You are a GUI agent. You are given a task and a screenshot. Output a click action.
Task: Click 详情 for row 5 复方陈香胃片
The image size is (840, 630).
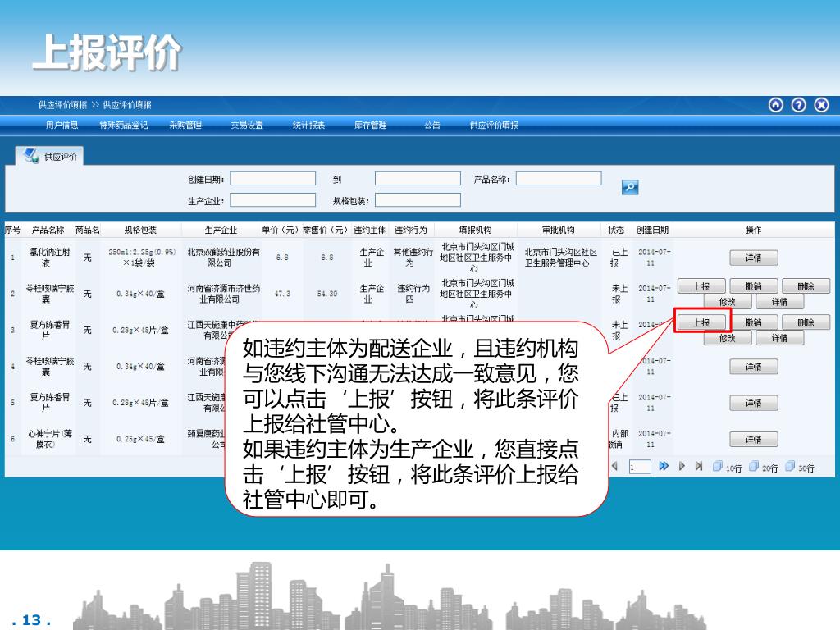click(753, 404)
